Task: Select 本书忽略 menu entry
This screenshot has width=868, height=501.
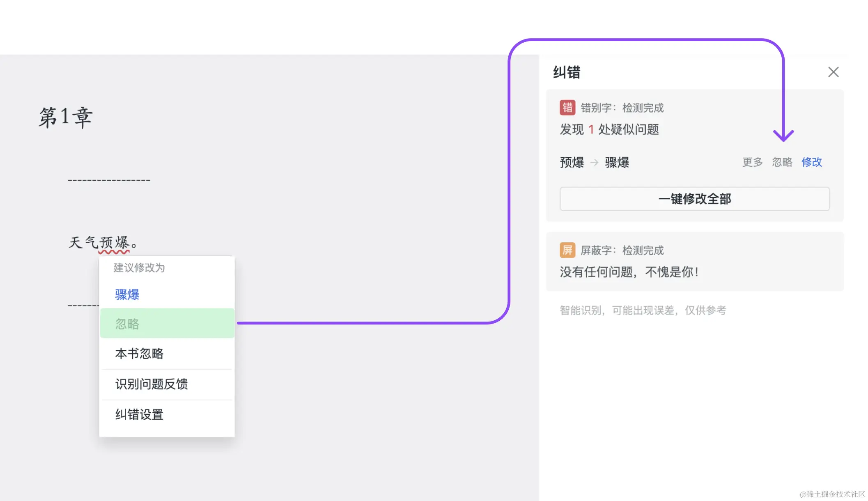Action: pos(167,354)
